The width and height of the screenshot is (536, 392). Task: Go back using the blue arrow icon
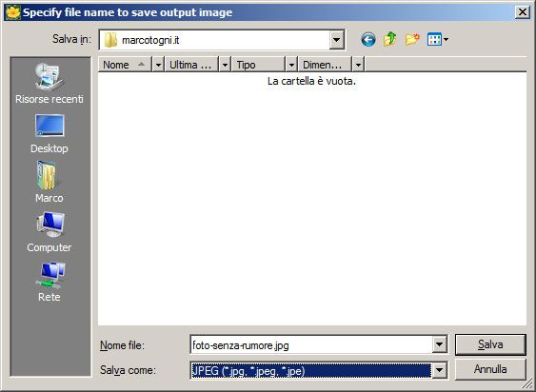(x=368, y=40)
